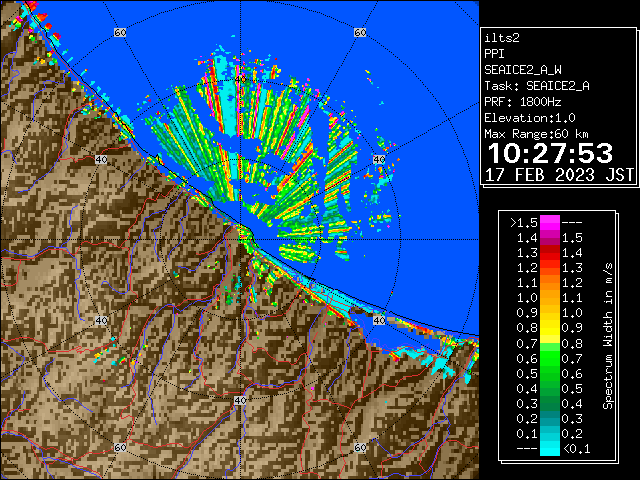Click the '<0.1' legend label

[577, 449]
